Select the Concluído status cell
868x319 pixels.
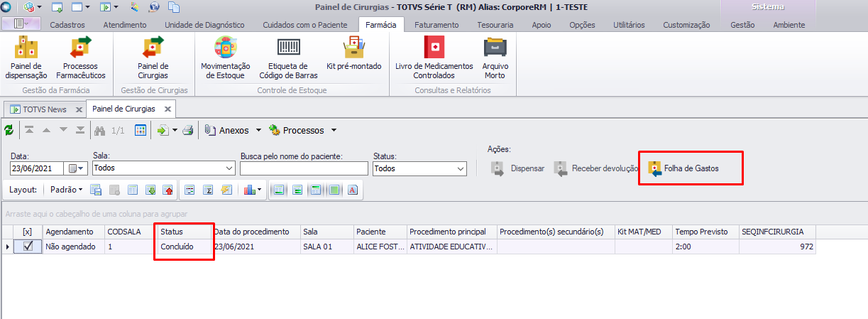185,246
